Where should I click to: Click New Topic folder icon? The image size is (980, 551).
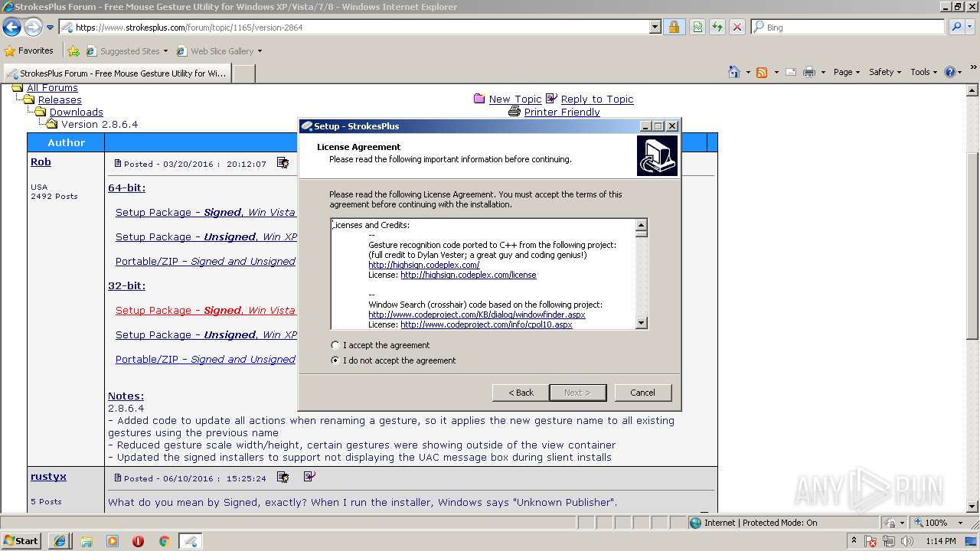click(x=479, y=99)
